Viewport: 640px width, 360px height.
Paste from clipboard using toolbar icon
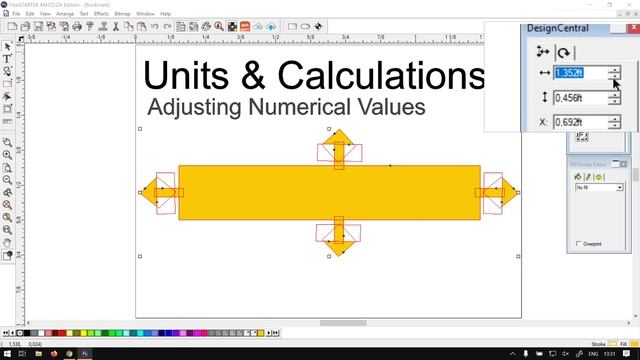142,27
